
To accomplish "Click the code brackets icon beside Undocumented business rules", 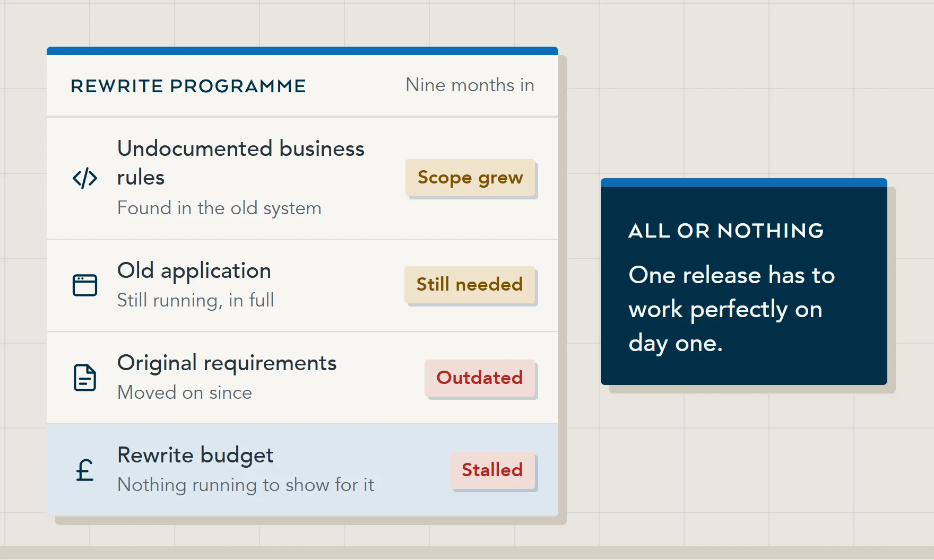I will pos(85,178).
